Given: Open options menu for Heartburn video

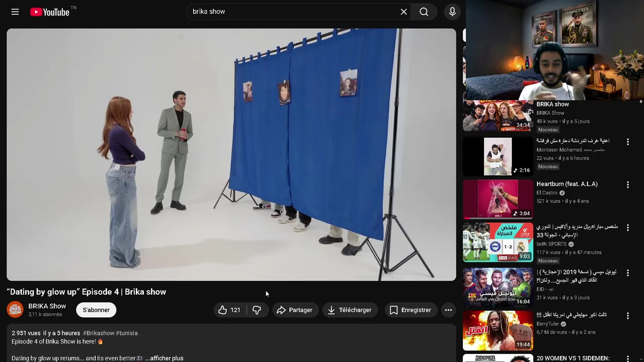Looking at the screenshot, I should click(x=627, y=185).
